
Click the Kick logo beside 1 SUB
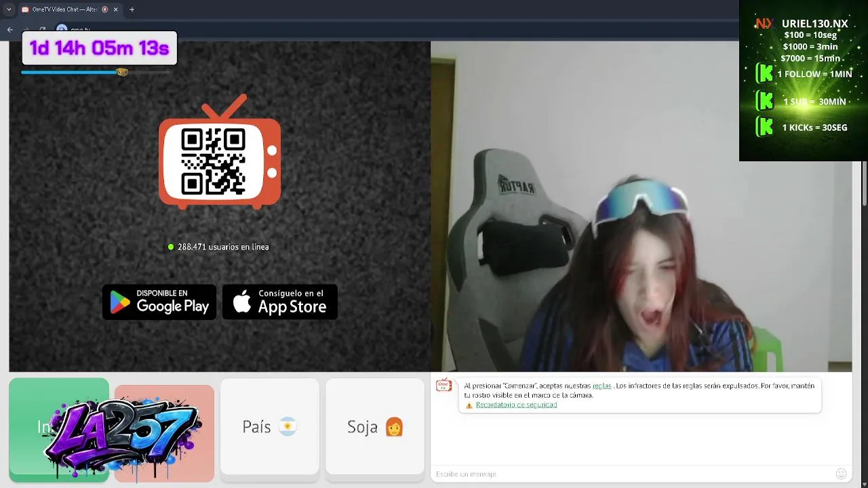click(765, 101)
